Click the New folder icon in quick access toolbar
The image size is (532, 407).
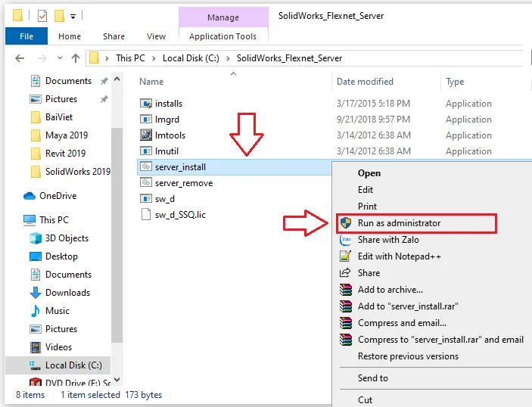59,16
